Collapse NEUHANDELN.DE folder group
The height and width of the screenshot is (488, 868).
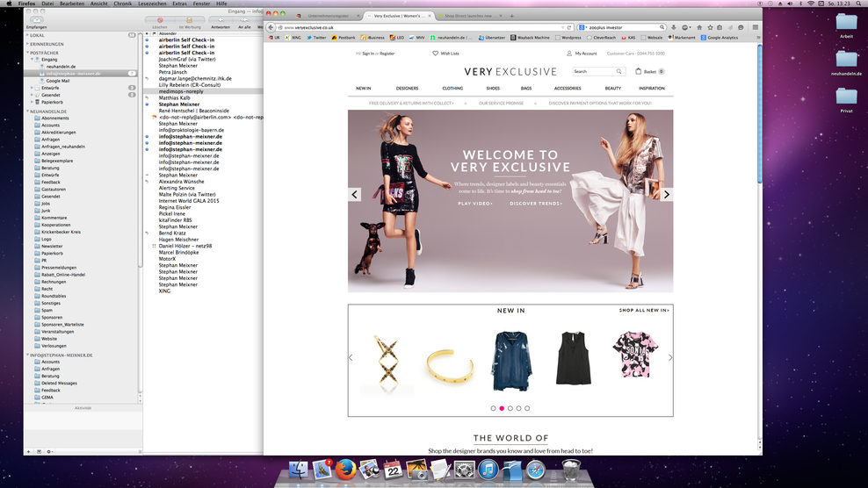[x=28, y=111]
